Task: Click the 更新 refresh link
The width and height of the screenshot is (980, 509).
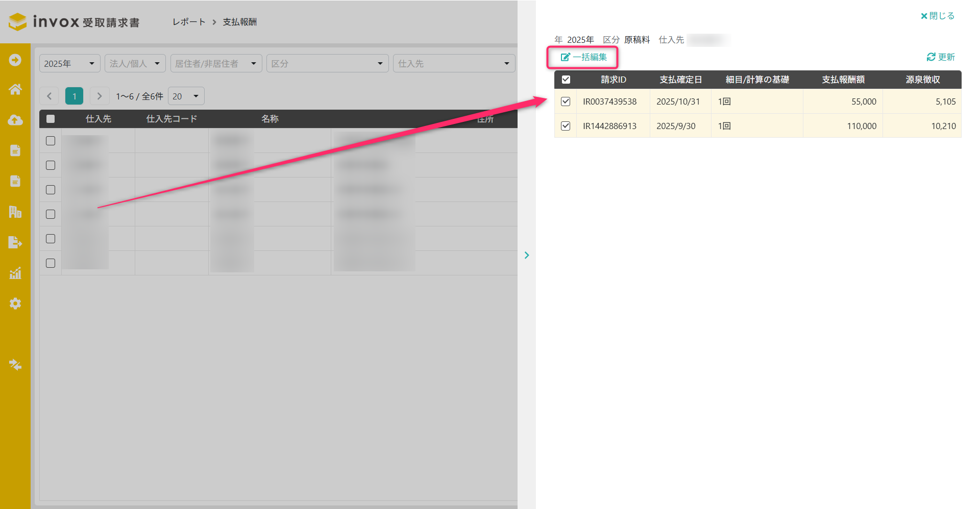Action: click(x=940, y=57)
